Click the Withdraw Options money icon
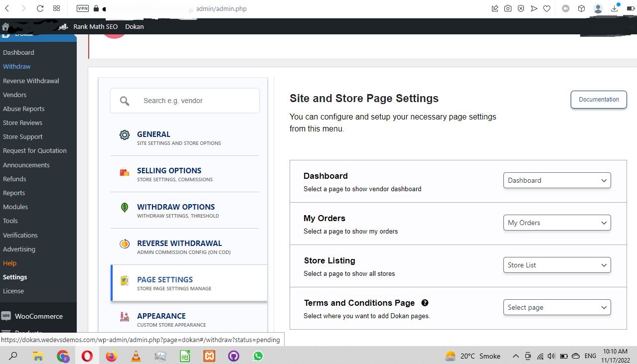The height and width of the screenshot is (364, 637). (x=124, y=208)
